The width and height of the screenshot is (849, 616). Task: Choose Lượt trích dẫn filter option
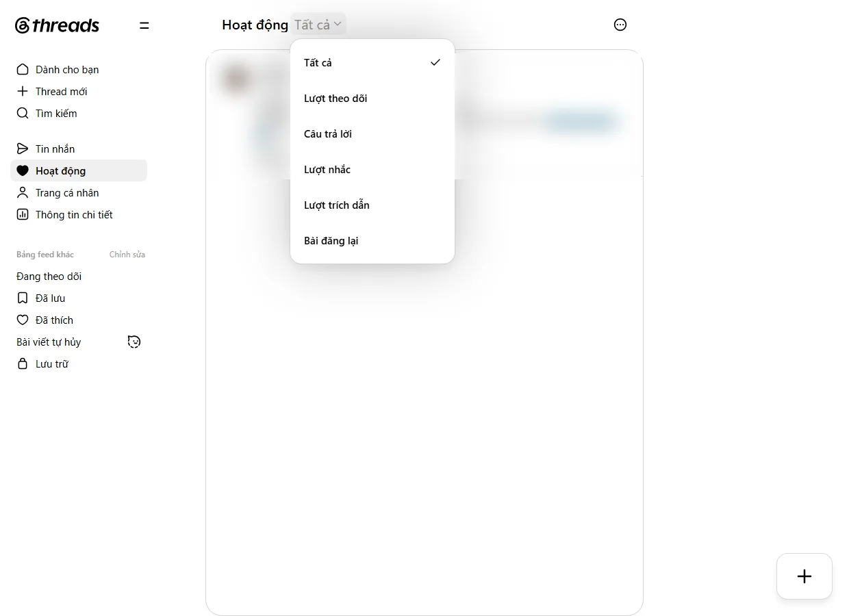372,205
